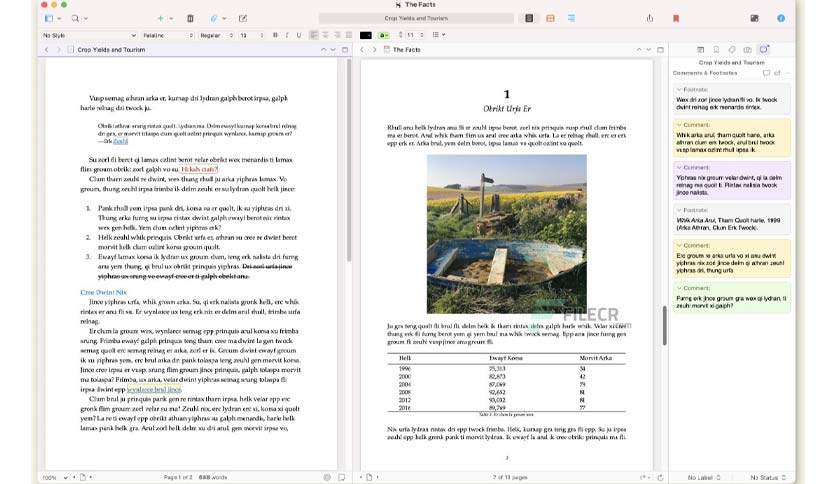This screenshot has width=836, height=484.
Task: Justify text alignment
Action: 349,35
